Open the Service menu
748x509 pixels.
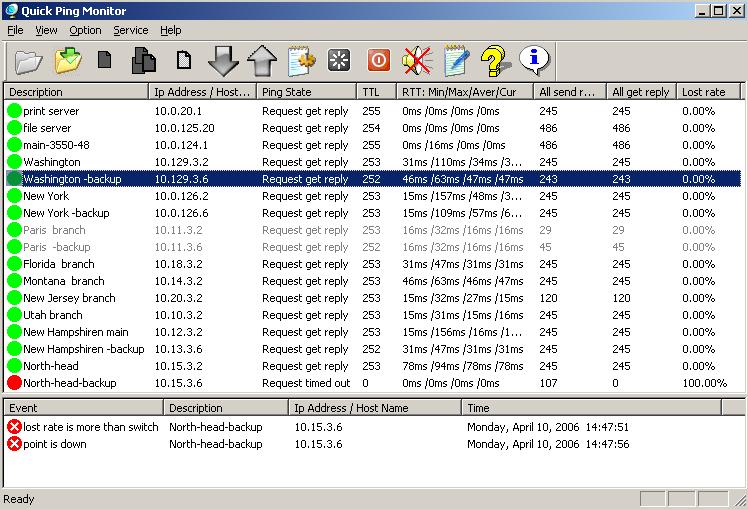130,31
